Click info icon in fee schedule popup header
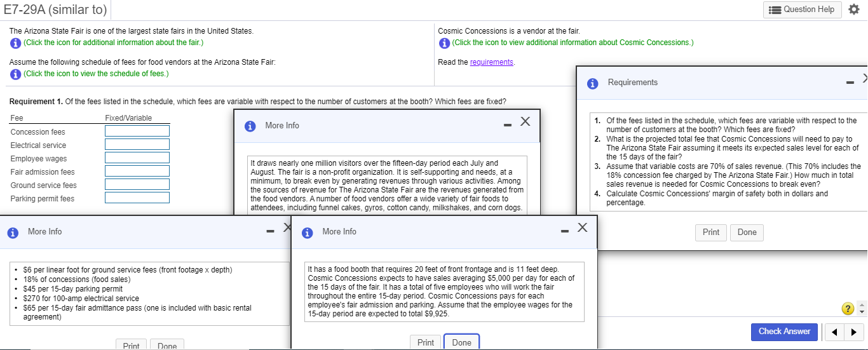The width and height of the screenshot is (868, 350). tap(13, 232)
